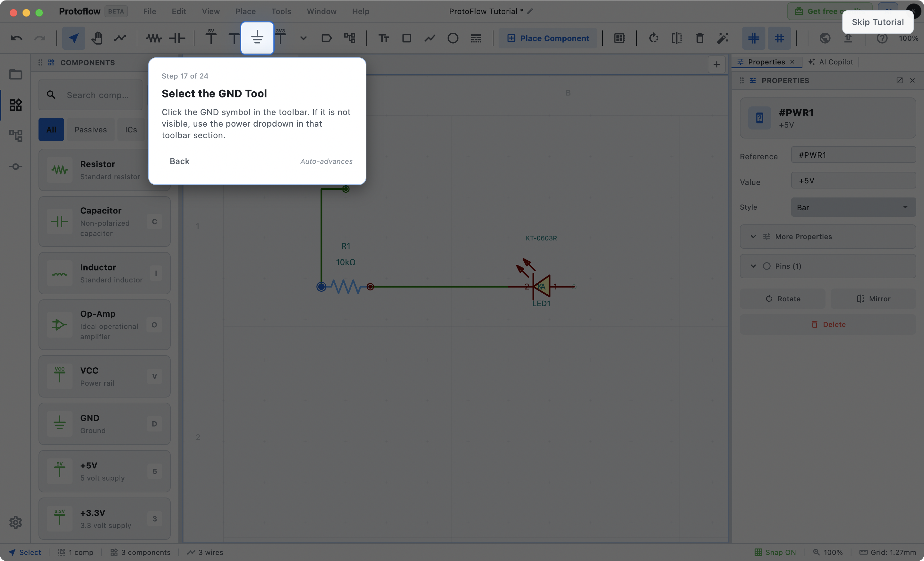Open the power symbols dropdown chevron

coord(304,38)
